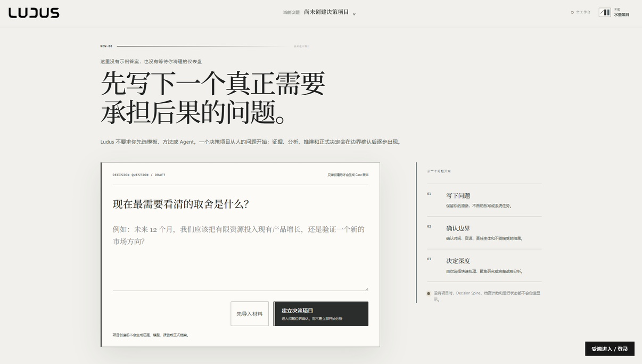This screenshot has width=642, height=364.
Task: Click the 写下问题 step heading
Action: pos(458,196)
